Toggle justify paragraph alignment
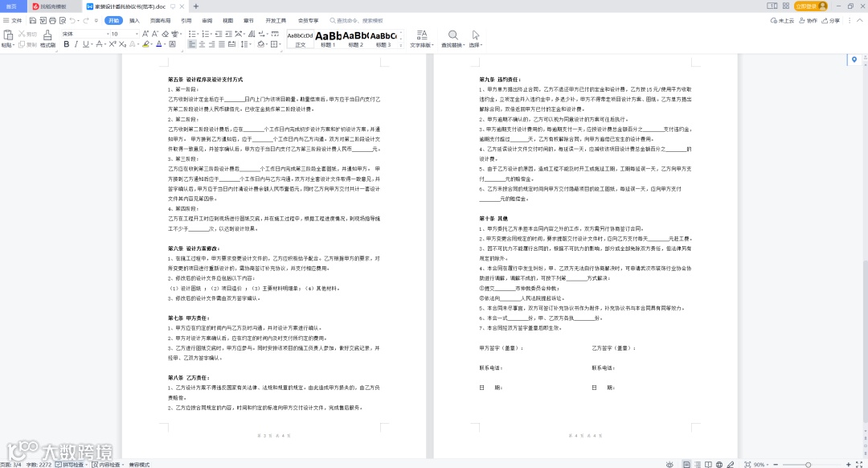868x468 pixels. pyautogui.click(x=222, y=44)
